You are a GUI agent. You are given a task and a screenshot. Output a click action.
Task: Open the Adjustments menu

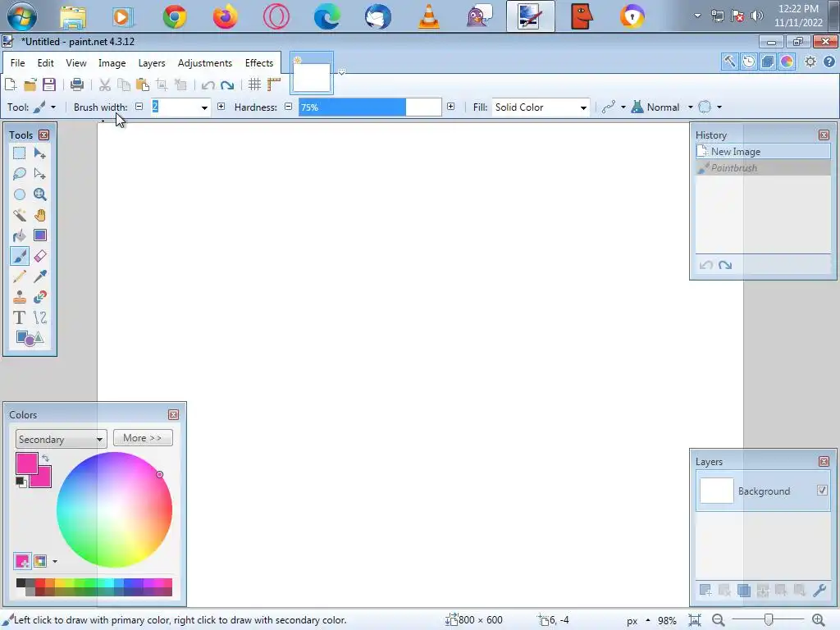click(204, 62)
